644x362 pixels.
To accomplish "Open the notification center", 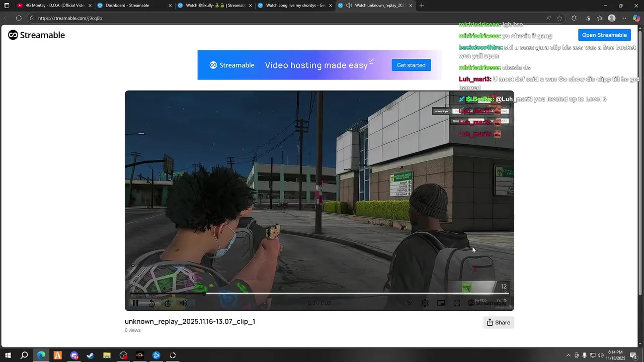I will pyautogui.click(x=633, y=355).
